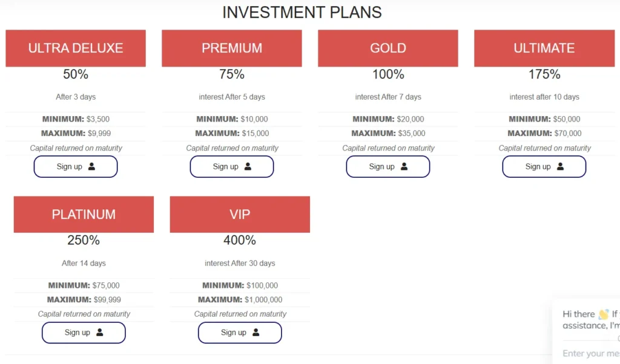Image resolution: width=620 pixels, height=364 pixels.
Task: Select the PLATINUM plan header
Action: 84,214
